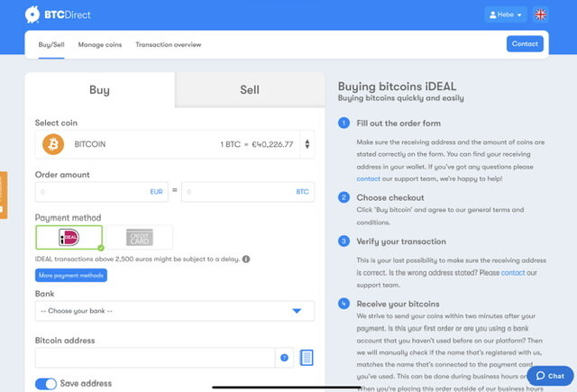
Task: Switch to the Buy tab
Action: click(100, 90)
